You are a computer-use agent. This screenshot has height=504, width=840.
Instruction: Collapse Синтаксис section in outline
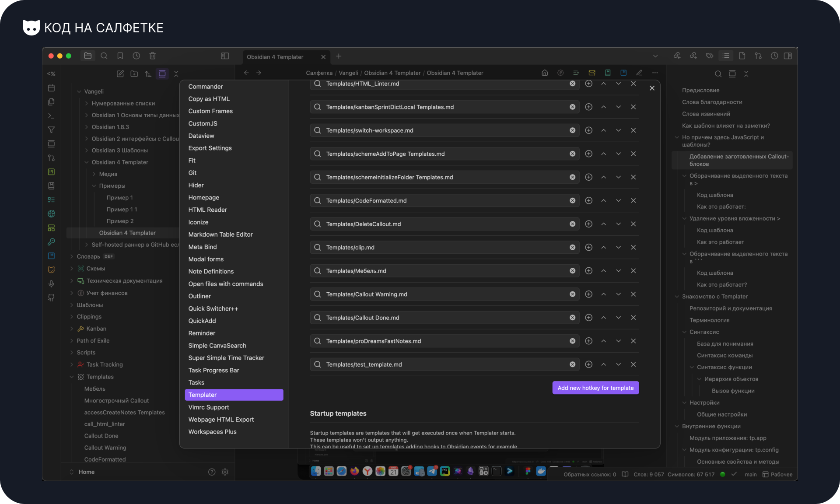pyautogui.click(x=685, y=332)
